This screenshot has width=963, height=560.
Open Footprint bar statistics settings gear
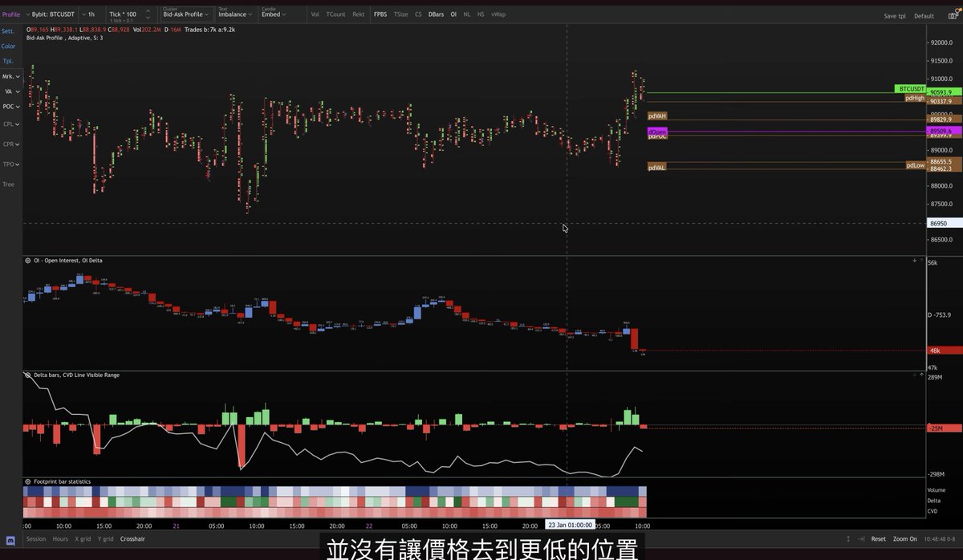point(28,481)
